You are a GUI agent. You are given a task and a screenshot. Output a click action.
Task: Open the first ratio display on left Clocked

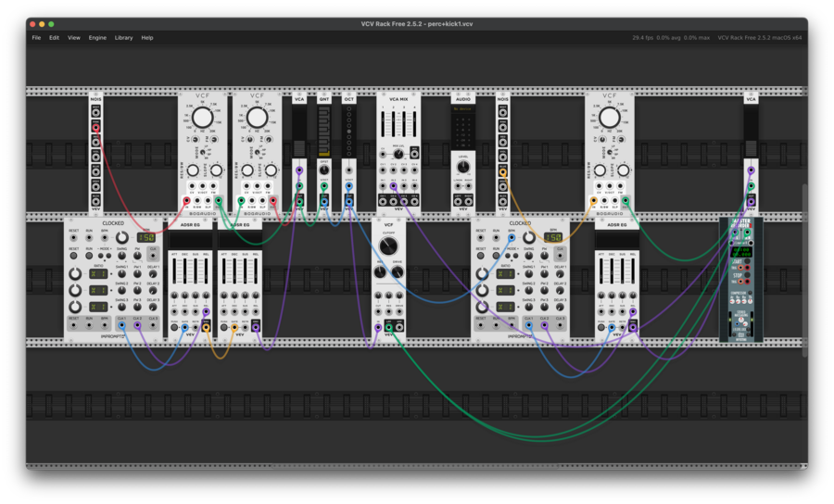(x=96, y=274)
